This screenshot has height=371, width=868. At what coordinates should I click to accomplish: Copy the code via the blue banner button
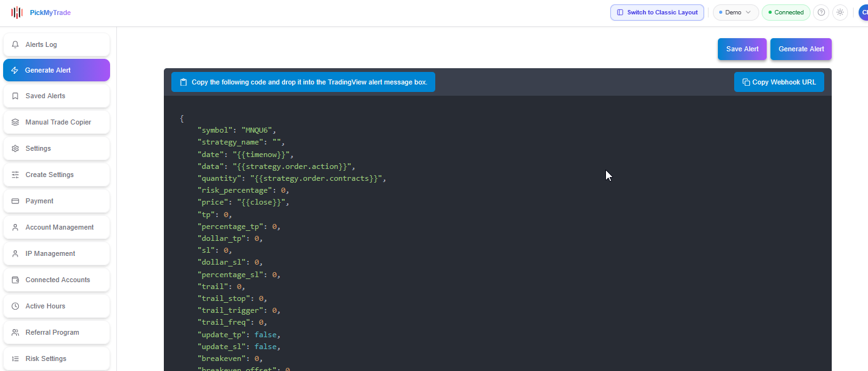pos(303,82)
